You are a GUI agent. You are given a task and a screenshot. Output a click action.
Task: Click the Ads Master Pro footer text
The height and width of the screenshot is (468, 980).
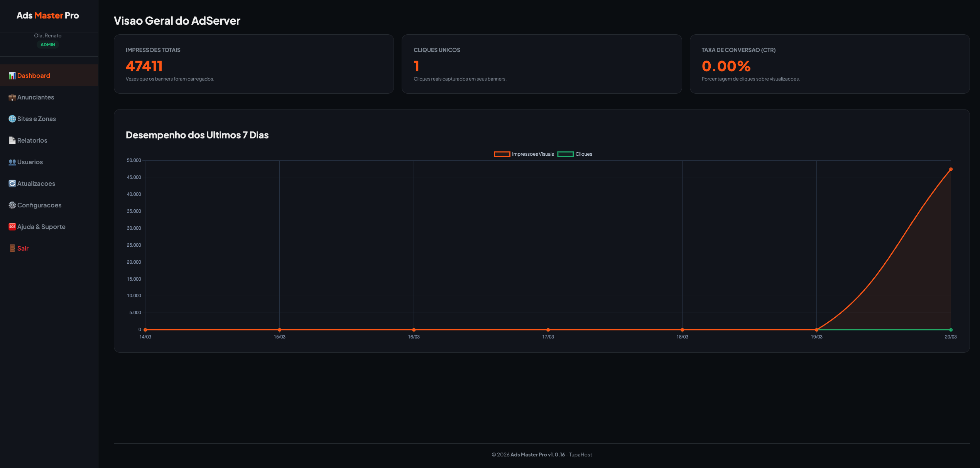pyautogui.click(x=528, y=455)
